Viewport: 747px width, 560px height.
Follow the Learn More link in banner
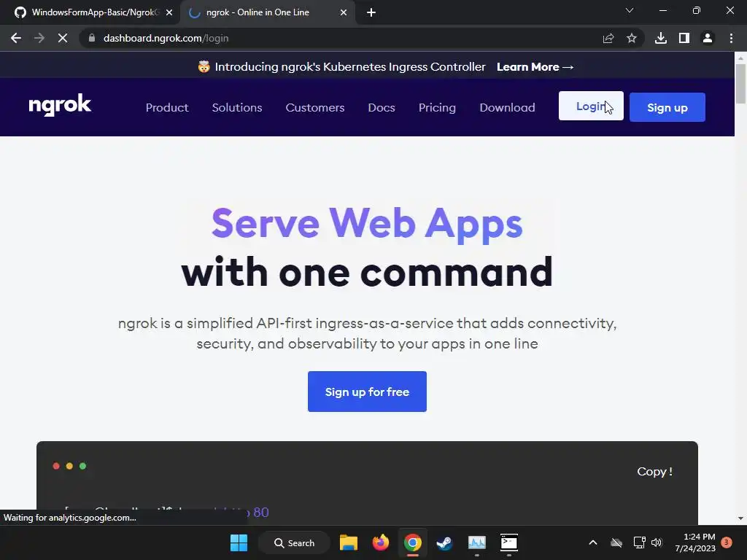(x=535, y=66)
